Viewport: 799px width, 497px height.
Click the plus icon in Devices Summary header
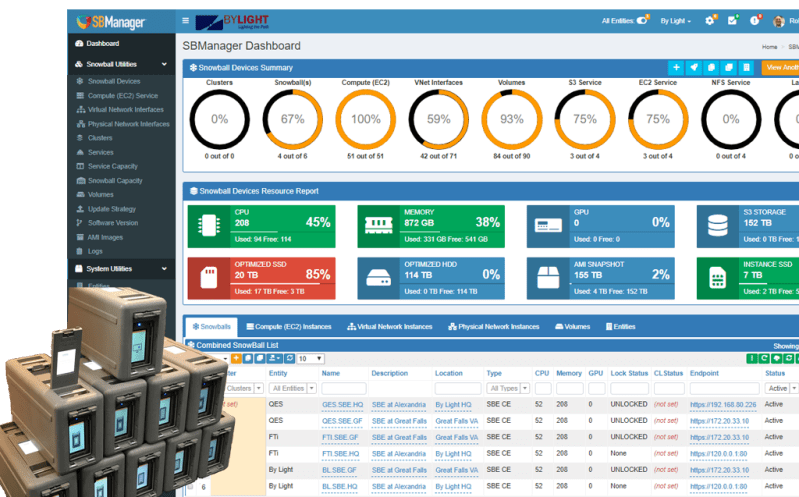tap(676, 67)
